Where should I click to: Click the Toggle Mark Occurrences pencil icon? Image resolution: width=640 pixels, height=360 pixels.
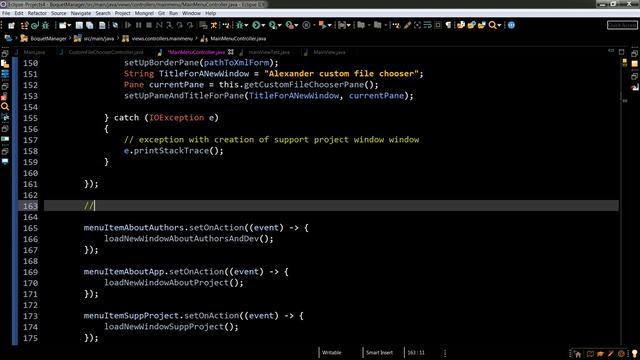(407, 25)
